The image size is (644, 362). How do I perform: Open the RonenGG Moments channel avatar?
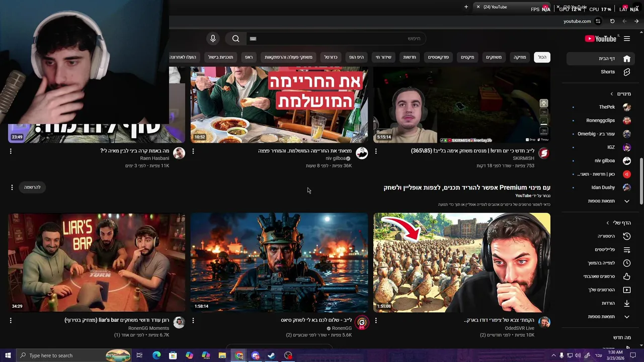(x=179, y=322)
